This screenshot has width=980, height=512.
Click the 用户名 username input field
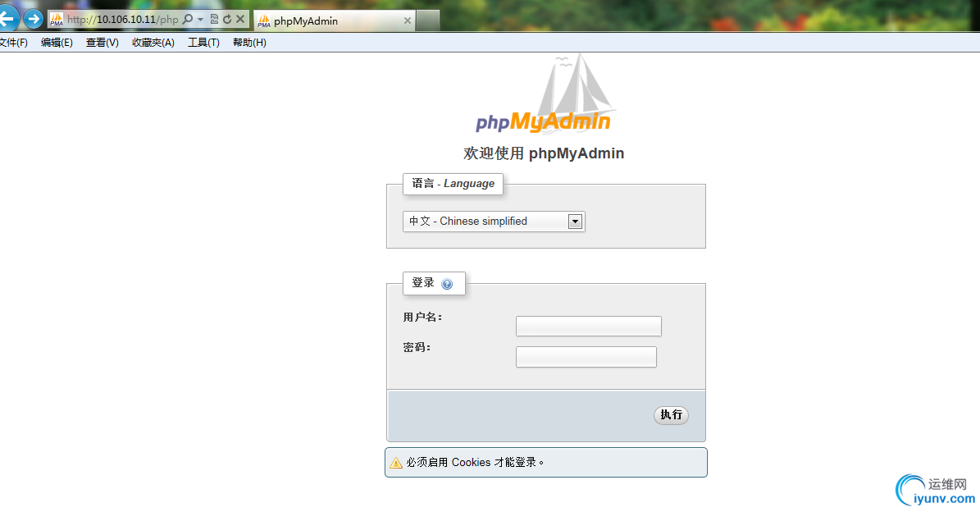pos(589,327)
